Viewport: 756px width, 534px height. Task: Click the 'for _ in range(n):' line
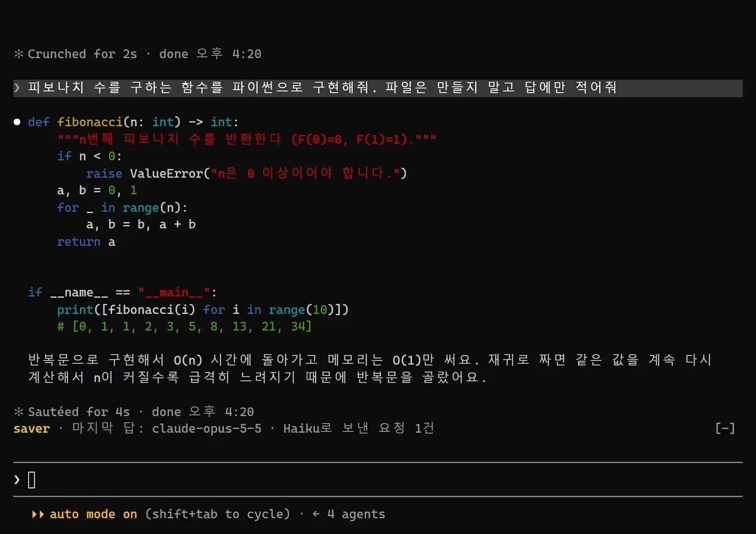pyautogui.click(x=122, y=207)
